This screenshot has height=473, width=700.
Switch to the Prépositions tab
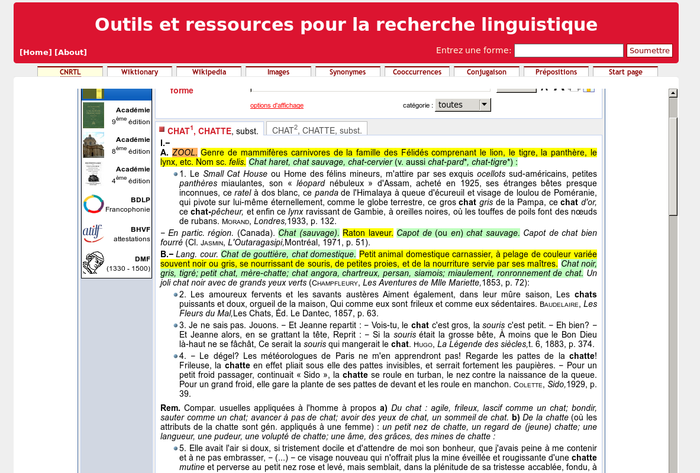(x=556, y=72)
